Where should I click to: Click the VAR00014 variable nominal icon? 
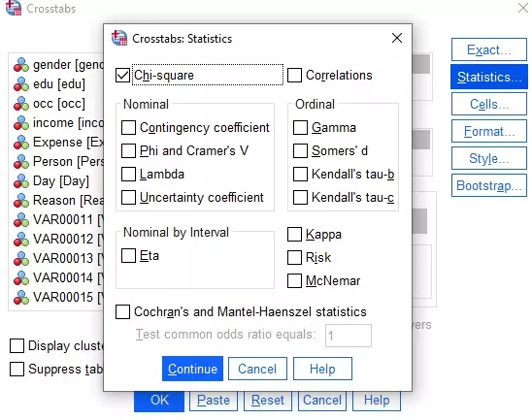point(21,277)
